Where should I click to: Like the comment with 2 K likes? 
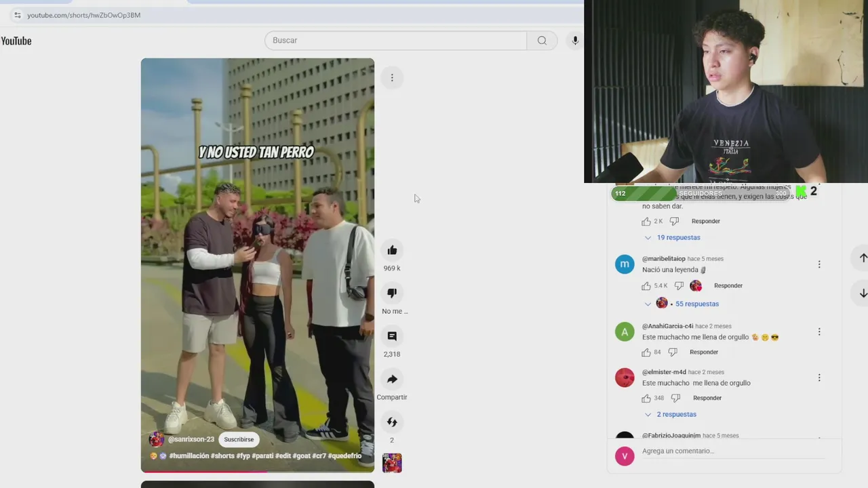646,222
